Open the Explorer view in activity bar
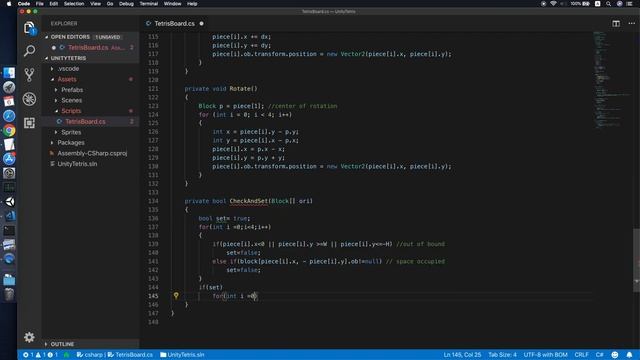The image size is (640, 360). pos(29,28)
